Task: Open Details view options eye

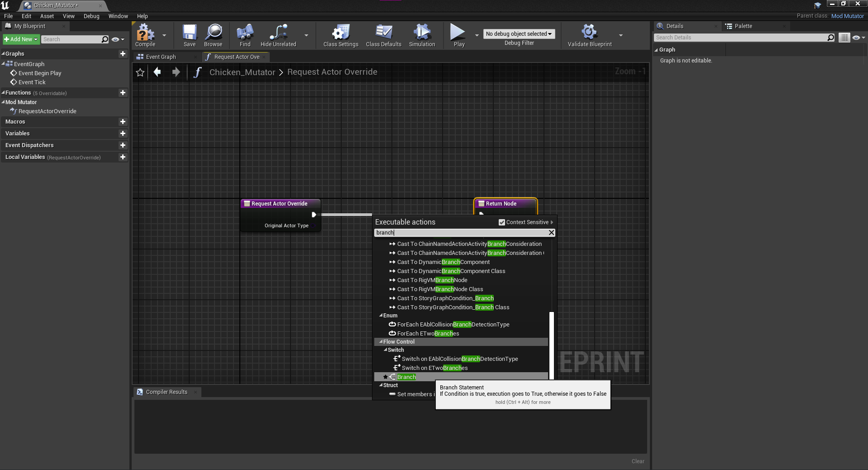Action: 858,38
